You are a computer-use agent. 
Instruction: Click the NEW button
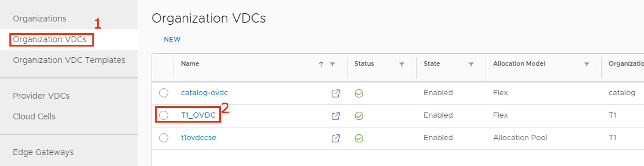click(172, 39)
